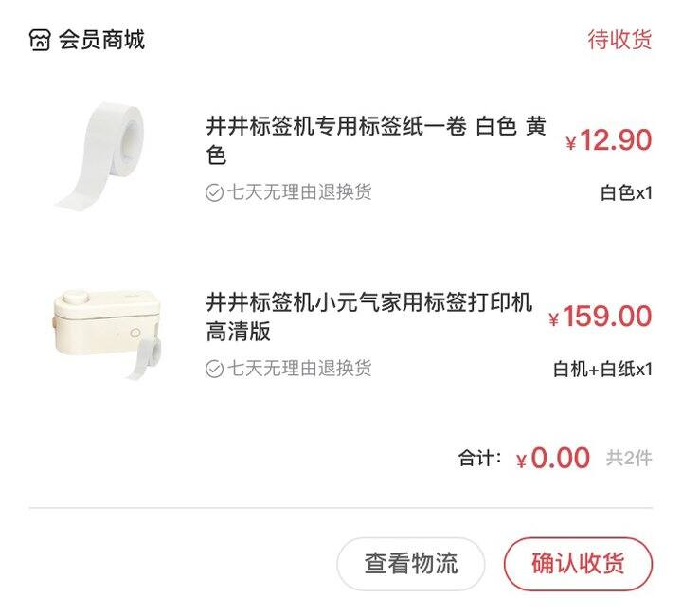Click the 会员商城 store icon
Image resolution: width=682 pixels, height=616 pixels.
(x=40, y=41)
